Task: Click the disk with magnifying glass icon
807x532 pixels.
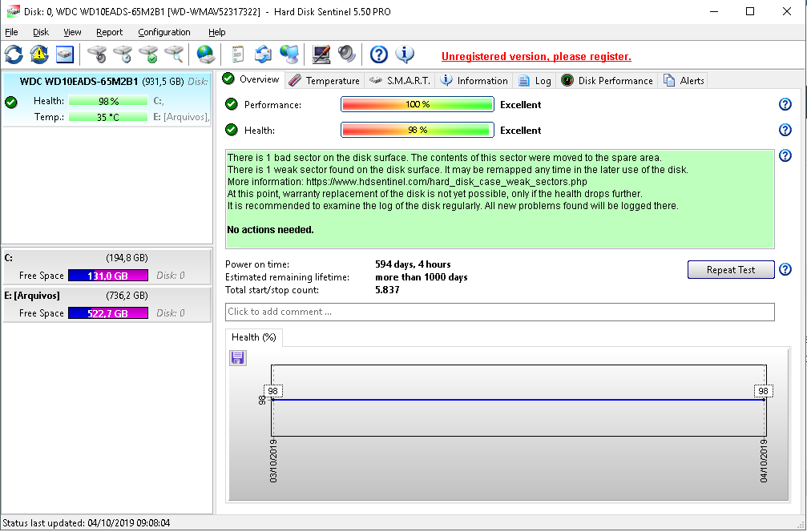Action: click(174, 54)
